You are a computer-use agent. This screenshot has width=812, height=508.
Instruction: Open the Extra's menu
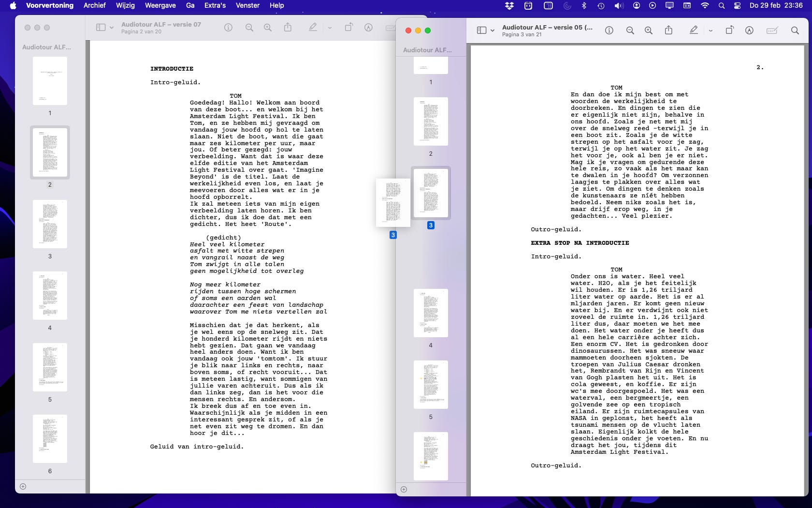coord(215,5)
